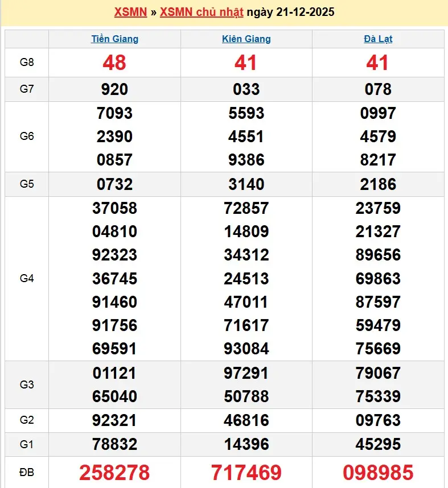Select the G7 number 920
Screen dimensions: 448x488
click(x=114, y=89)
